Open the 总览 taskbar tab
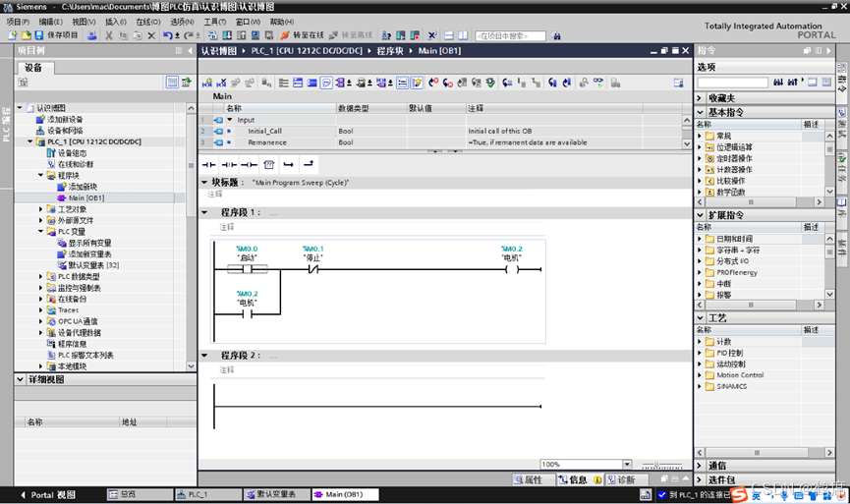Viewport: 850px width, 504px height. pyautogui.click(x=140, y=494)
